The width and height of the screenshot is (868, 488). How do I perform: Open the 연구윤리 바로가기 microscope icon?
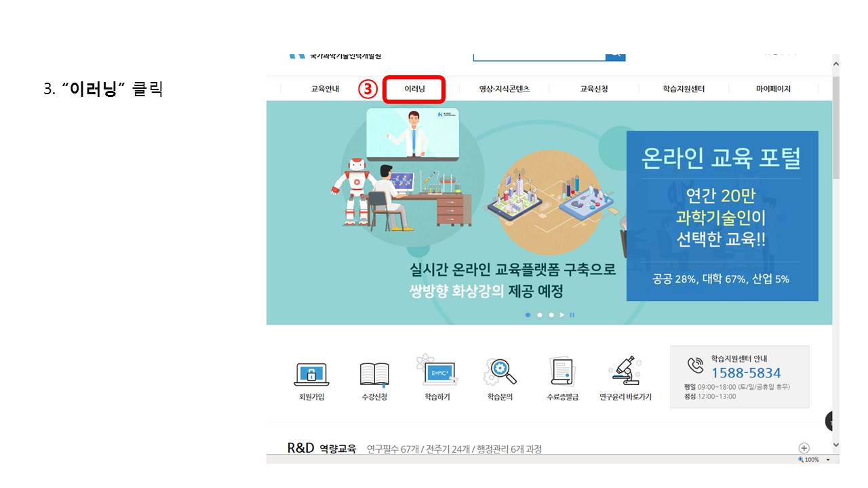(625, 371)
